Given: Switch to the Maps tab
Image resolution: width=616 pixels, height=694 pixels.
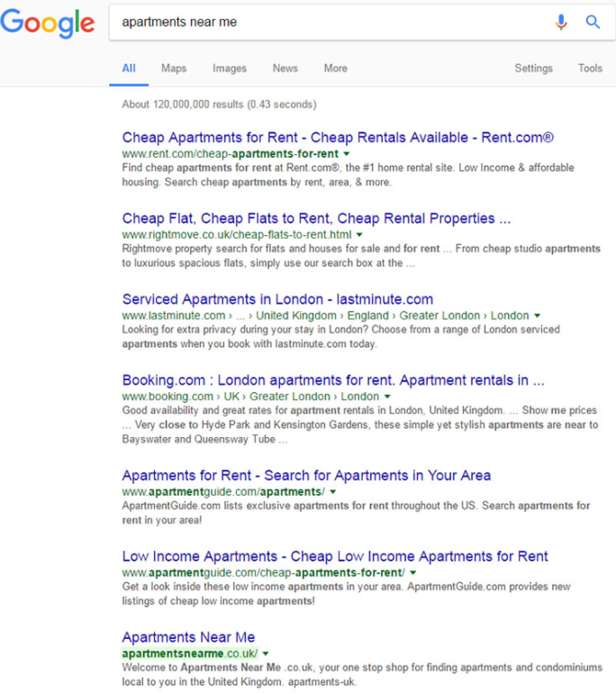Looking at the screenshot, I should (x=174, y=68).
